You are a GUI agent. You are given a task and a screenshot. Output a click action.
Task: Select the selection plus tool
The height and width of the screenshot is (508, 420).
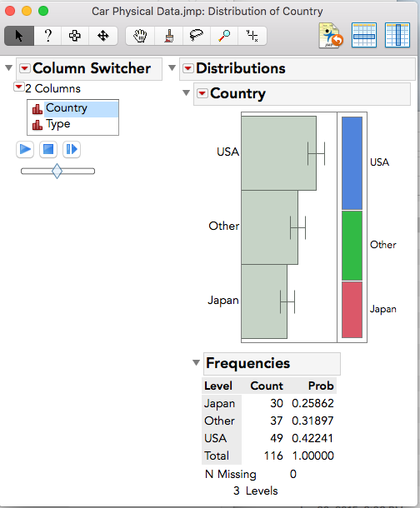(75, 36)
